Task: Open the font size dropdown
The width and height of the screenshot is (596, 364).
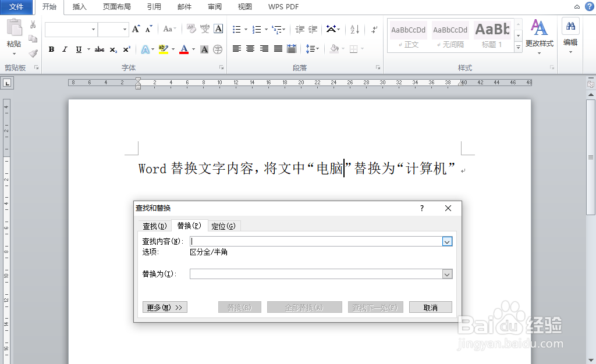Action: (x=125, y=29)
